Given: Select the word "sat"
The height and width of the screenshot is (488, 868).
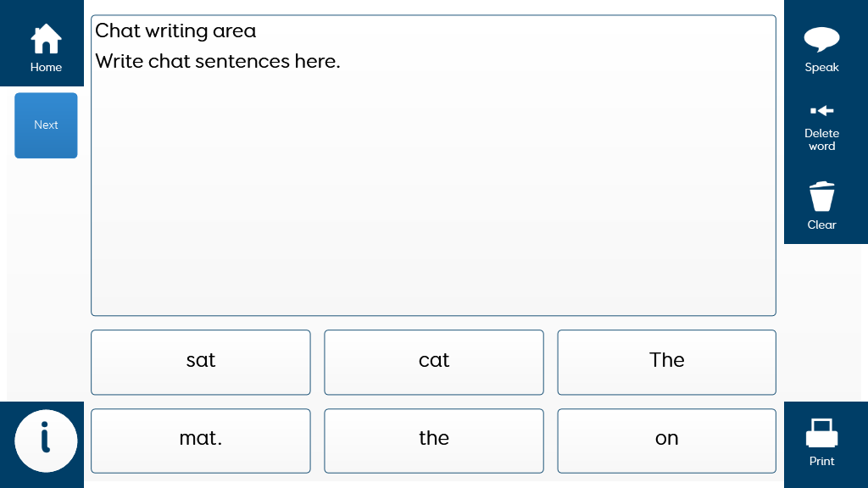Looking at the screenshot, I should 201,362.
